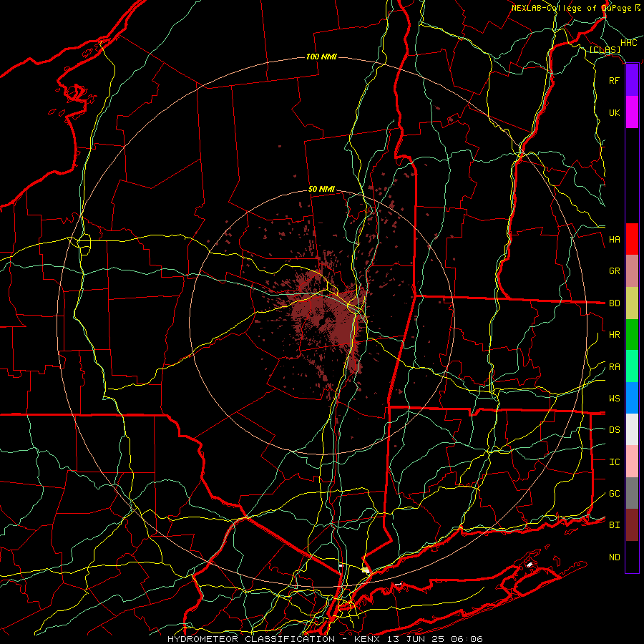Click the GC legend label
Screen dimensions: 644x644
pos(615,494)
